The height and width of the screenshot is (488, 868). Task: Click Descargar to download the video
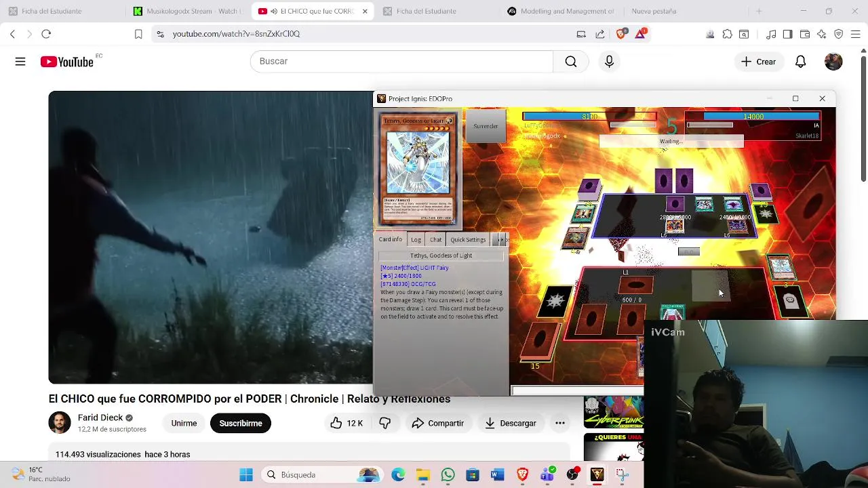511,423
